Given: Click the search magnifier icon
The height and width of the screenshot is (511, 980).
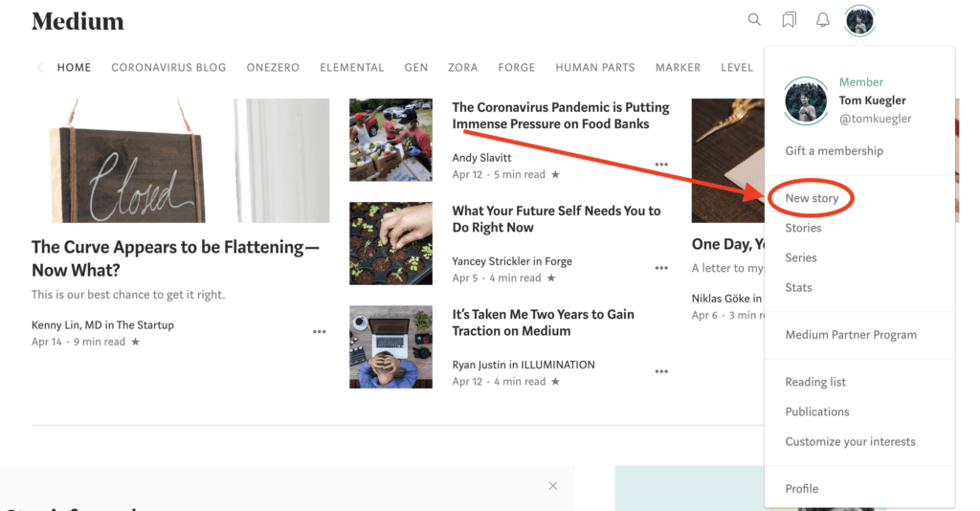Looking at the screenshot, I should point(754,20).
